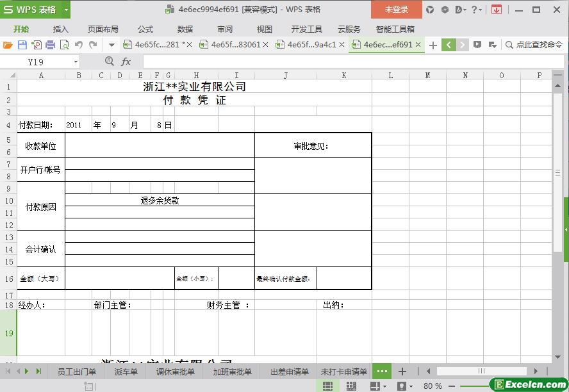Click the Open file folder icon
This screenshot has height=392, width=569.
(8, 45)
